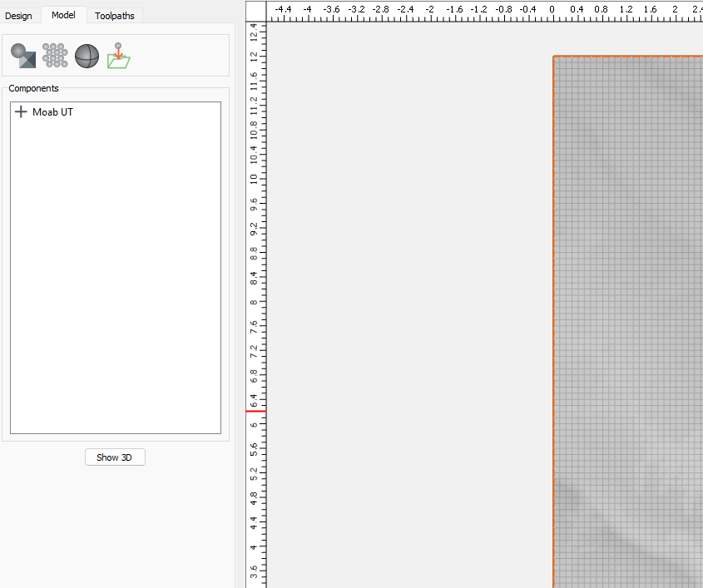Click empty space in the Components list
Image resolution: width=703 pixels, height=588 pixels.
click(115, 274)
